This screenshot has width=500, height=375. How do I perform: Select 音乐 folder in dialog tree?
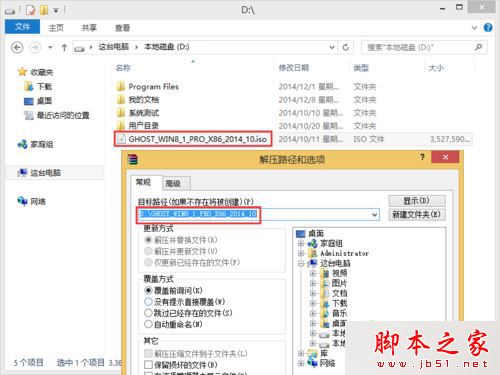[334, 313]
